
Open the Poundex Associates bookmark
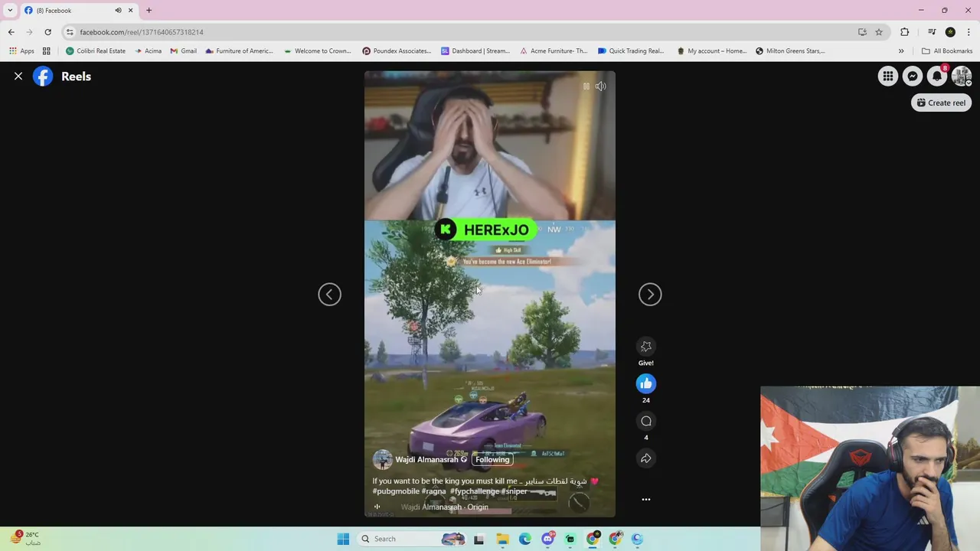point(397,51)
